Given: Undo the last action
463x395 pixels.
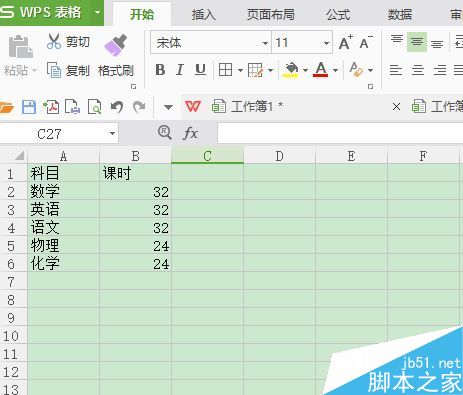Looking at the screenshot, I should (x=117, y=107).
